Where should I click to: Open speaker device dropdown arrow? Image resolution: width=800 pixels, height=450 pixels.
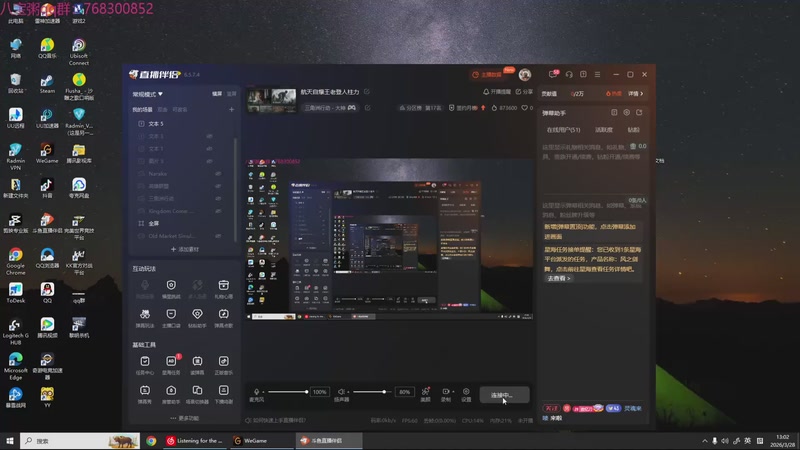(348, 392)
